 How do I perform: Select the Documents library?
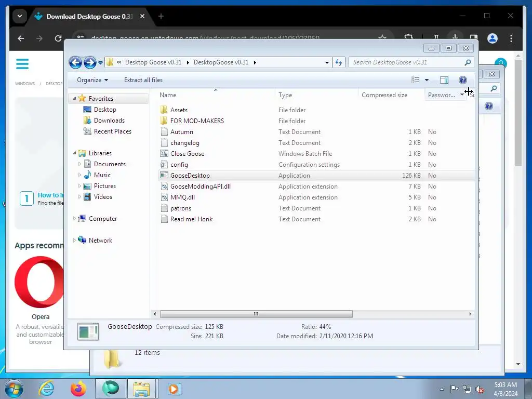tap(110, 164)
